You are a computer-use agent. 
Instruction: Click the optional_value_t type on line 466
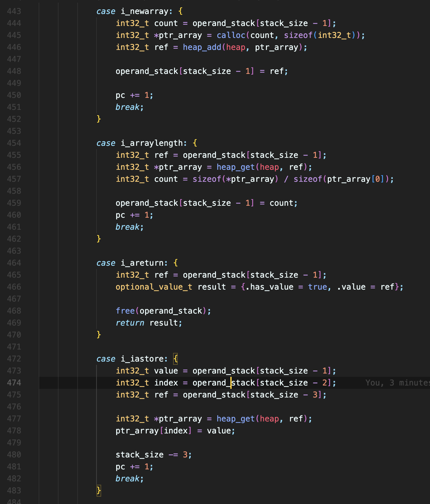(x=154, y=287)
